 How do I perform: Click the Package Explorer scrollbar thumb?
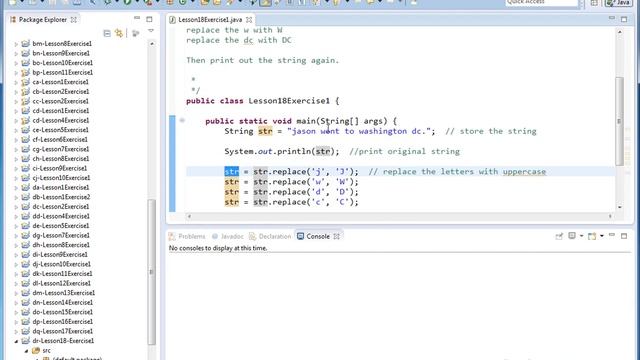pos(151,272)
